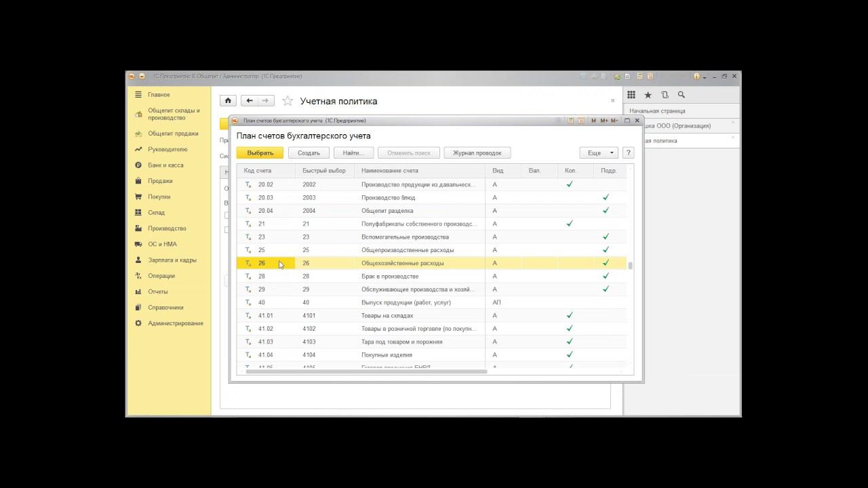Open the sections menu grid icon
The width and height of the screenshot is (868, 488).
pyautogui.click(x=631, y=95)
